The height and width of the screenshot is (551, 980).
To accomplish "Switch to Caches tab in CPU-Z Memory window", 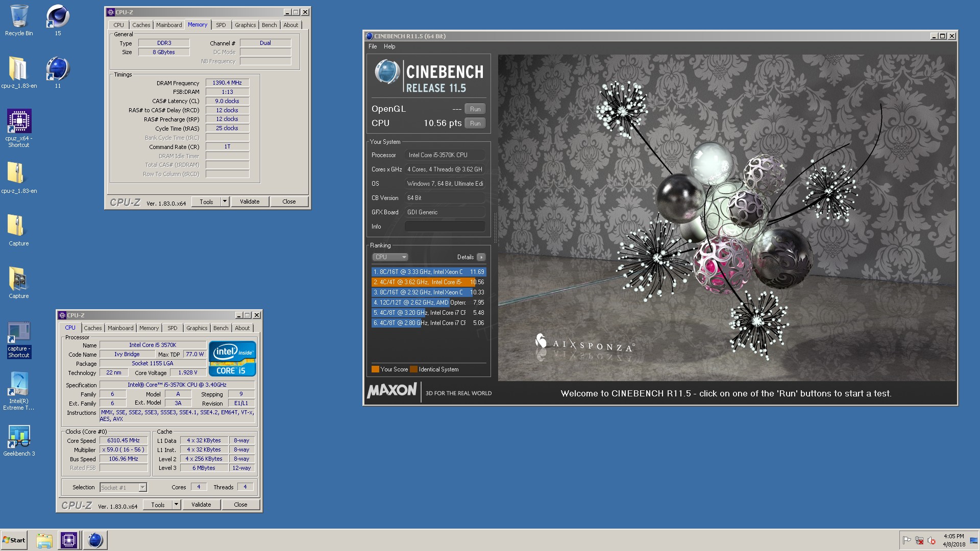I will point(141,25).
